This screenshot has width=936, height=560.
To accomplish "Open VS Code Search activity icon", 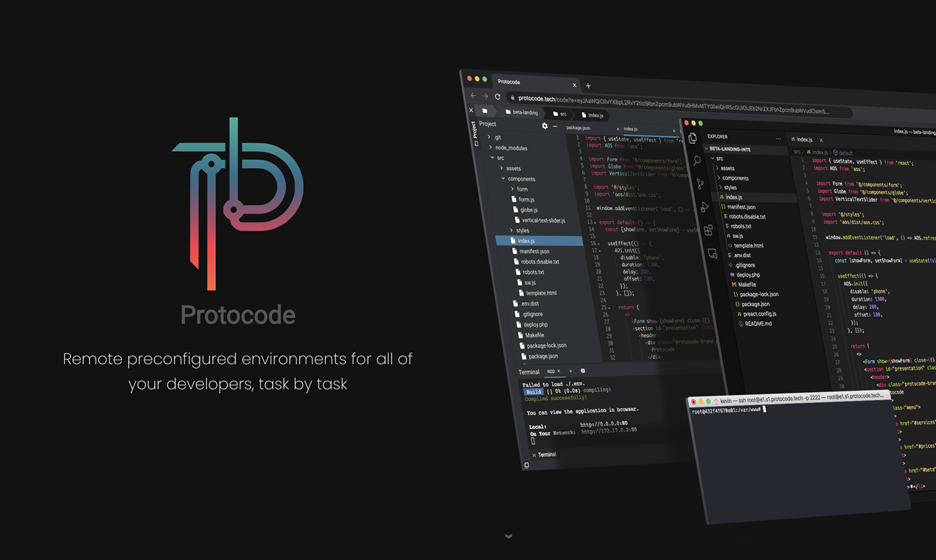I will (696, 161).
